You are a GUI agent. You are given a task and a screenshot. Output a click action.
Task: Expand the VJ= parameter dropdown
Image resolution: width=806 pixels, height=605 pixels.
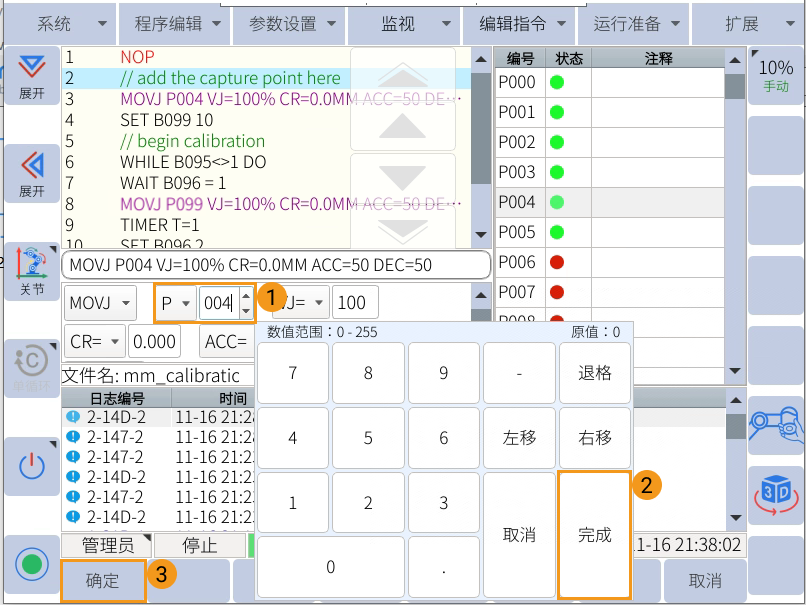(x=303, y=303)
